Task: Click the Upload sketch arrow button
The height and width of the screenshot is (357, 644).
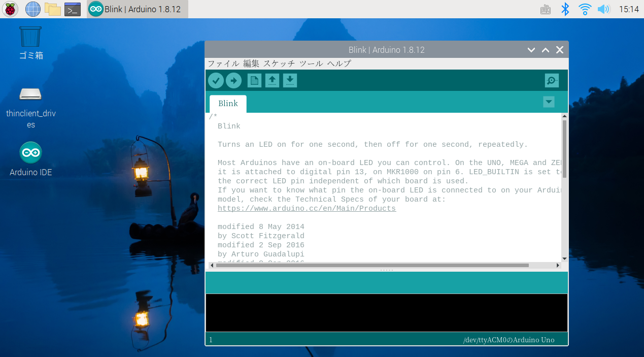Action: tap(233, 80)
